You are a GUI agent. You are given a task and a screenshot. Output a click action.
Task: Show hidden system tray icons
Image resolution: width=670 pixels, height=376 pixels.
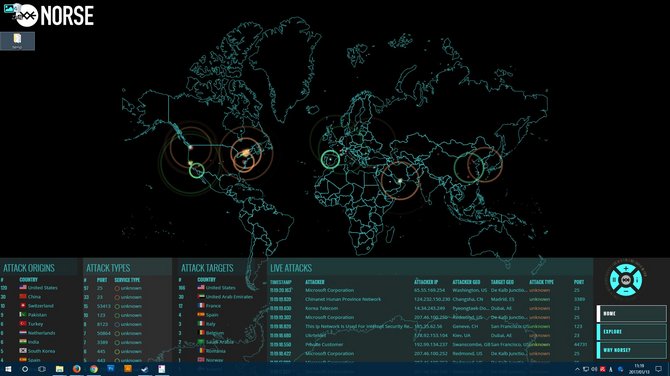pyautogui.click(x=577, y=369)
